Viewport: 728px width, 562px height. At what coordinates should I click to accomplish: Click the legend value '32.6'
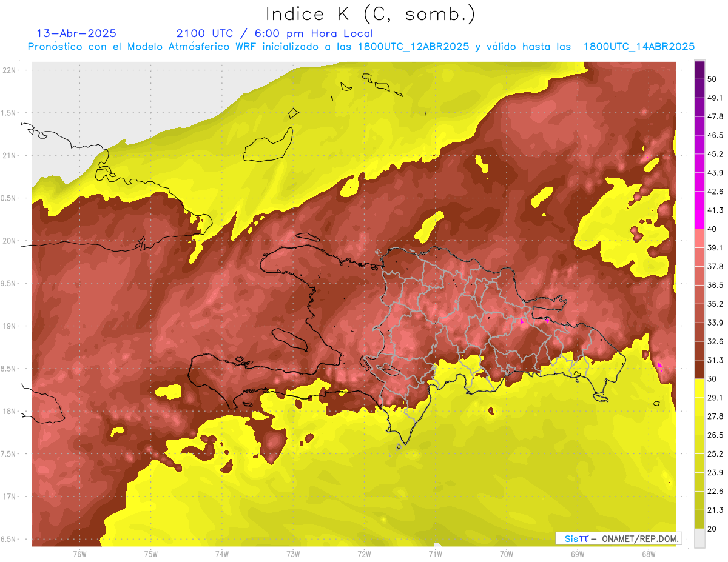(715, 341)
